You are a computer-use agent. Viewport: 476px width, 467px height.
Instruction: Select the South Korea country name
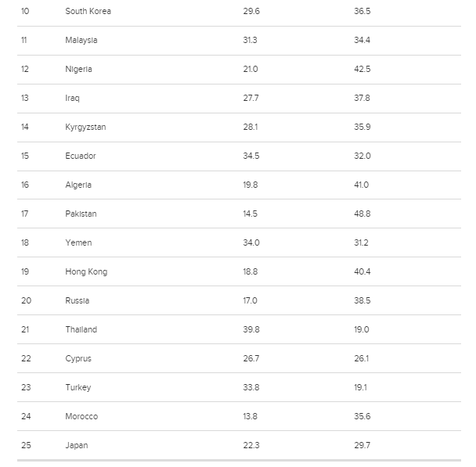pyautogui.click(x=88, y=11)
